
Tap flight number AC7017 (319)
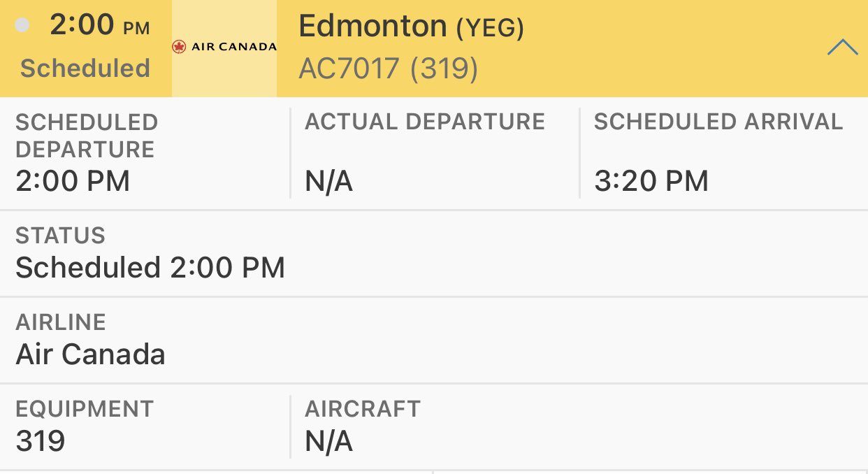(x=389, y=69)
